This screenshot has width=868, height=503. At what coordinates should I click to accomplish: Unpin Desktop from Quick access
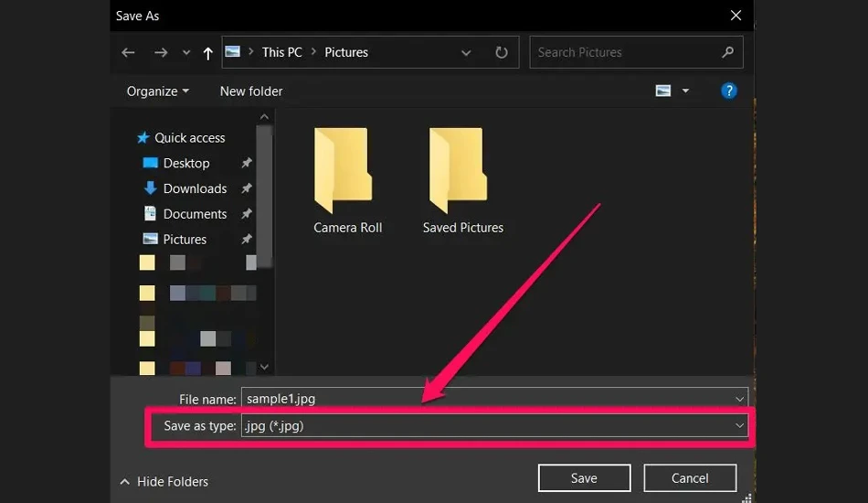click(x=247, y=163)
